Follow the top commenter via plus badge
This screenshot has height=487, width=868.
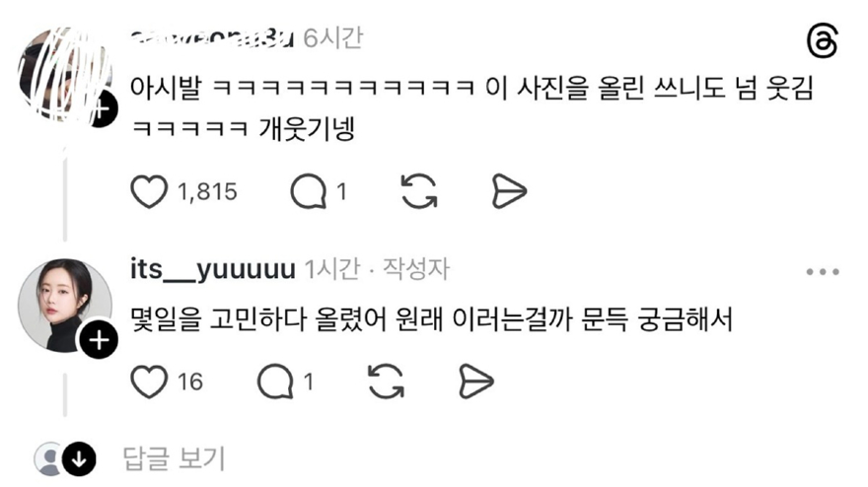click(x=101, y=109)
